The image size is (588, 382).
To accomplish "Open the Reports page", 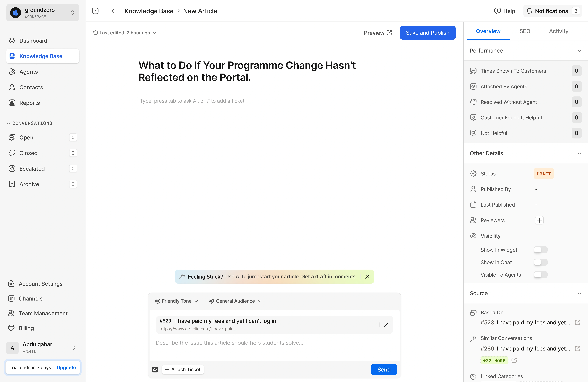I will coord(29,103).
